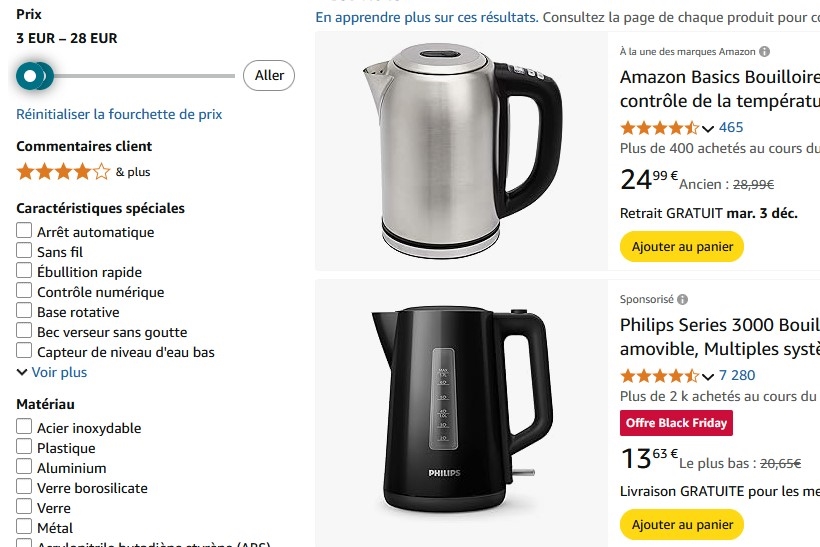Click the price range slider handle
Viewport: 820px width, 547px height.
(32, 75)
